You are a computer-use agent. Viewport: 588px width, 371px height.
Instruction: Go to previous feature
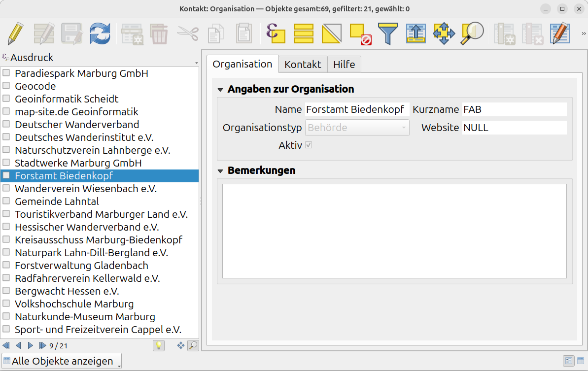coord(18,345)
